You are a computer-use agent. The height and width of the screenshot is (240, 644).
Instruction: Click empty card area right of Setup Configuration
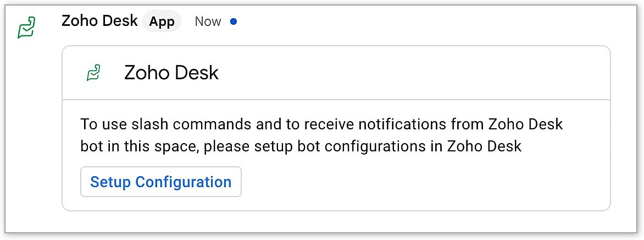[423, 182]
